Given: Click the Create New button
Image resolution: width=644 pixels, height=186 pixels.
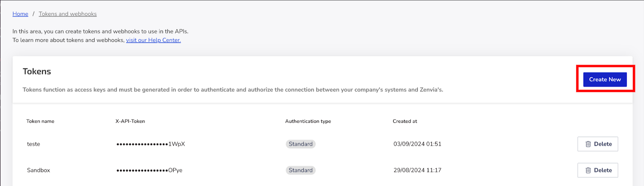Looking at the screenshot, I should click(605, 79).
